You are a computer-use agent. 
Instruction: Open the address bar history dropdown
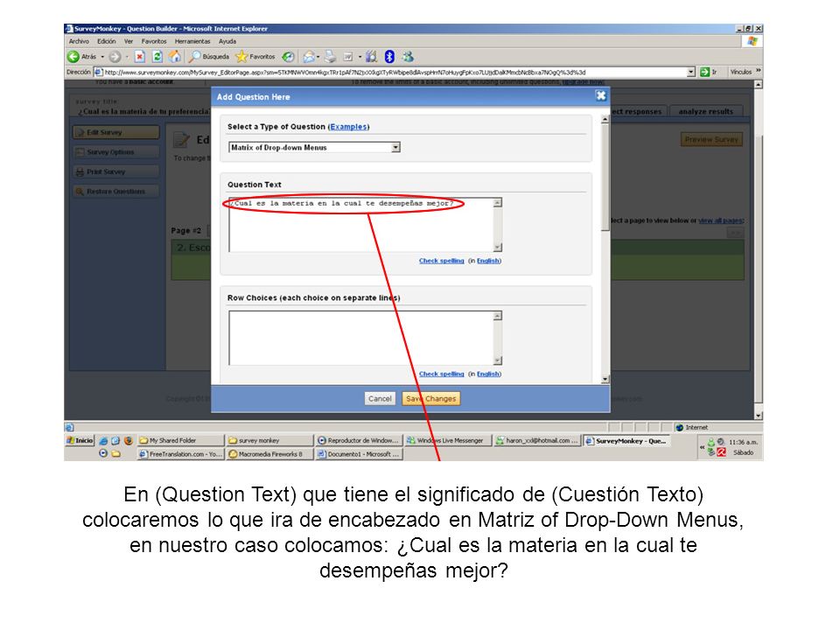click(691, 72)
